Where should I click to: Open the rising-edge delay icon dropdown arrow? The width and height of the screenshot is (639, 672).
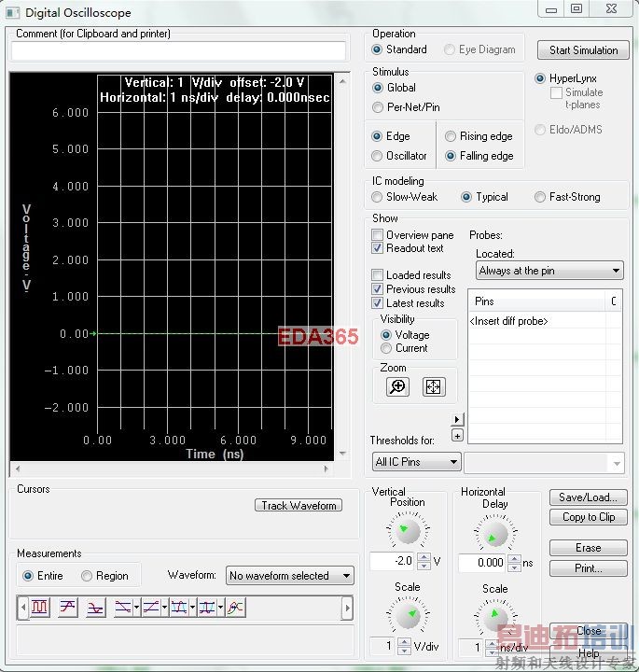coord(164,607)
